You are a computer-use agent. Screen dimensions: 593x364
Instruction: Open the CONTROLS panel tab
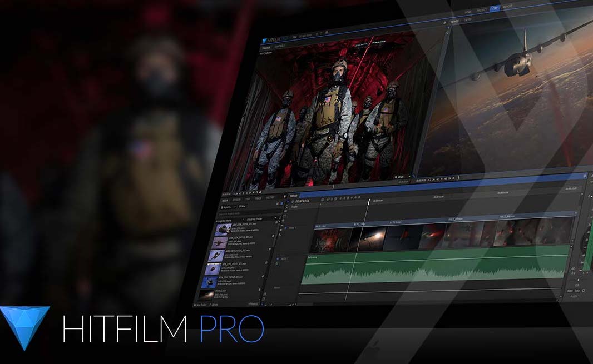(280, 47)
